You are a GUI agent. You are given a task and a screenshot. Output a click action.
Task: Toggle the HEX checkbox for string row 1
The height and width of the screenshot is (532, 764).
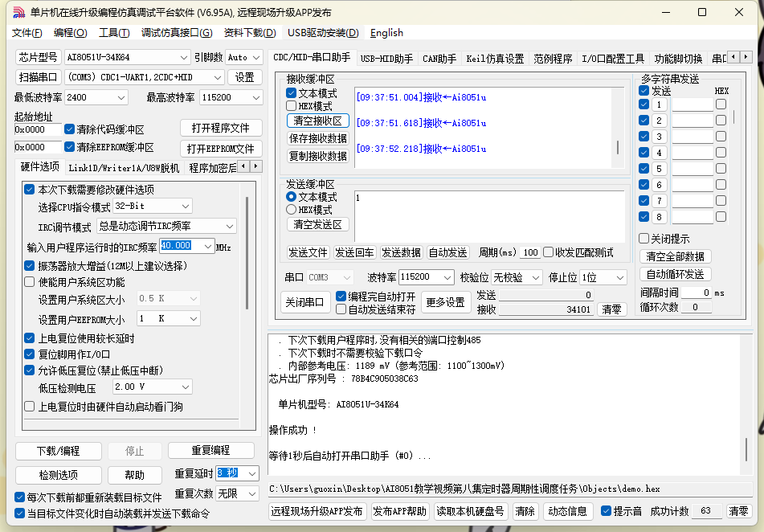tap(721, 104)
